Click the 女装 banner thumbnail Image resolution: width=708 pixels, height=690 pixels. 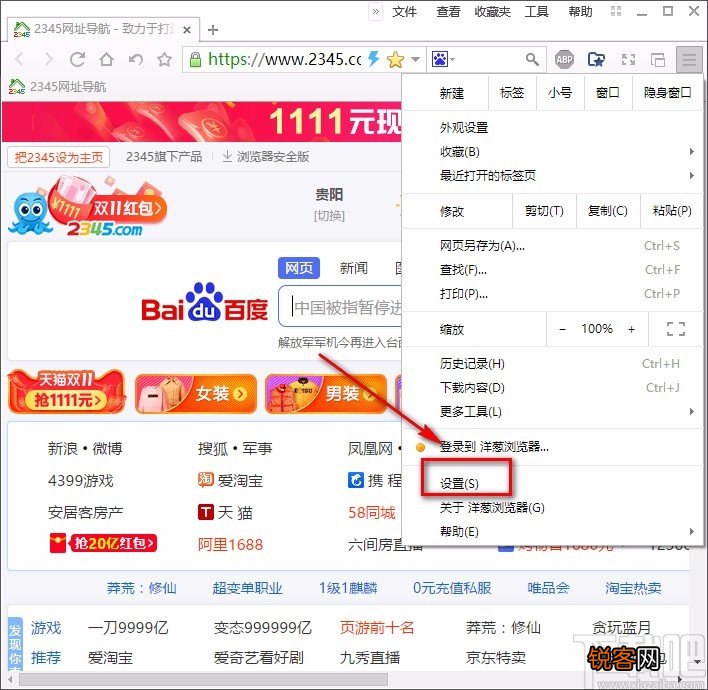pos(196,393)
